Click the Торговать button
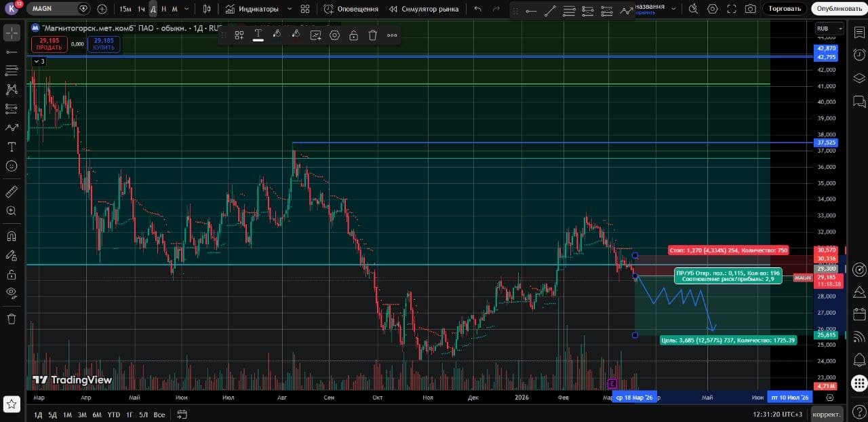Image resolution: width=868 pixels, height=422 pixels. (x=785, y=9)
